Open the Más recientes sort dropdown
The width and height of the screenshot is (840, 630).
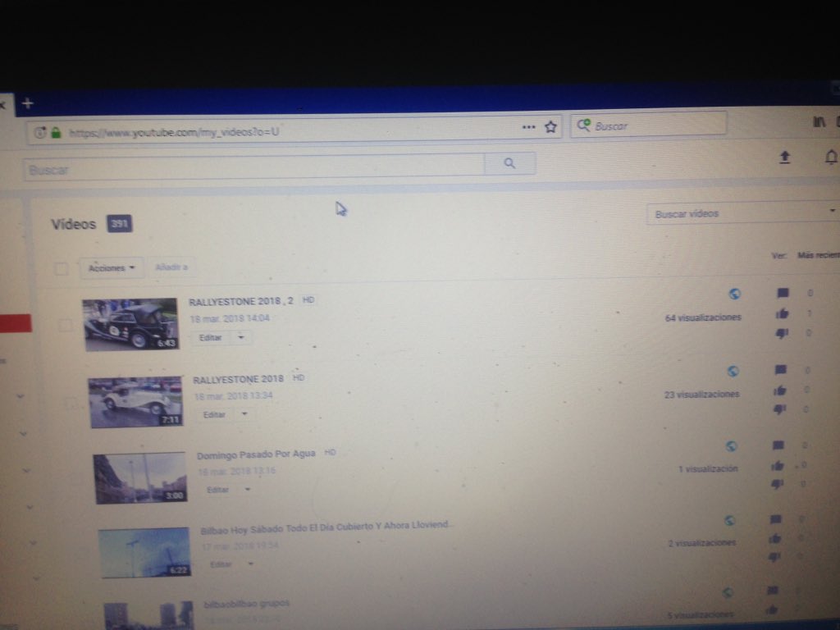point(818,255)
